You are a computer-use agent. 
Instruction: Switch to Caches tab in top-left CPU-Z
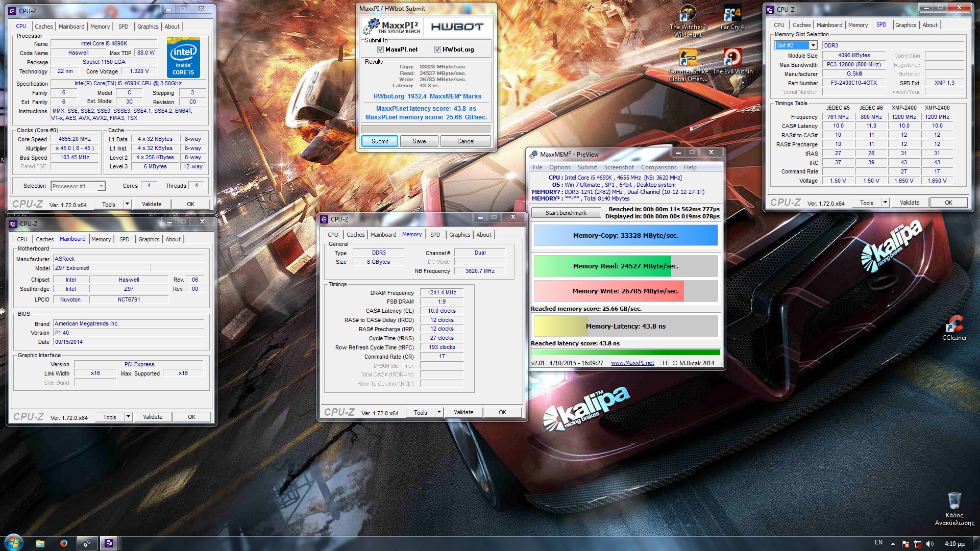coord(44,27)
